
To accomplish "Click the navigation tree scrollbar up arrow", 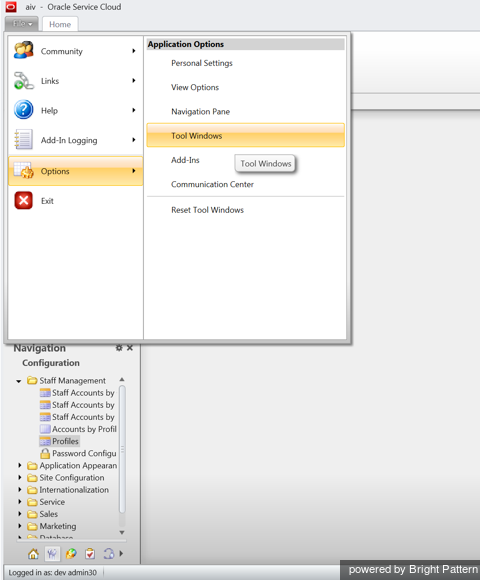I will pyautogui.click(x=122, y=380).
